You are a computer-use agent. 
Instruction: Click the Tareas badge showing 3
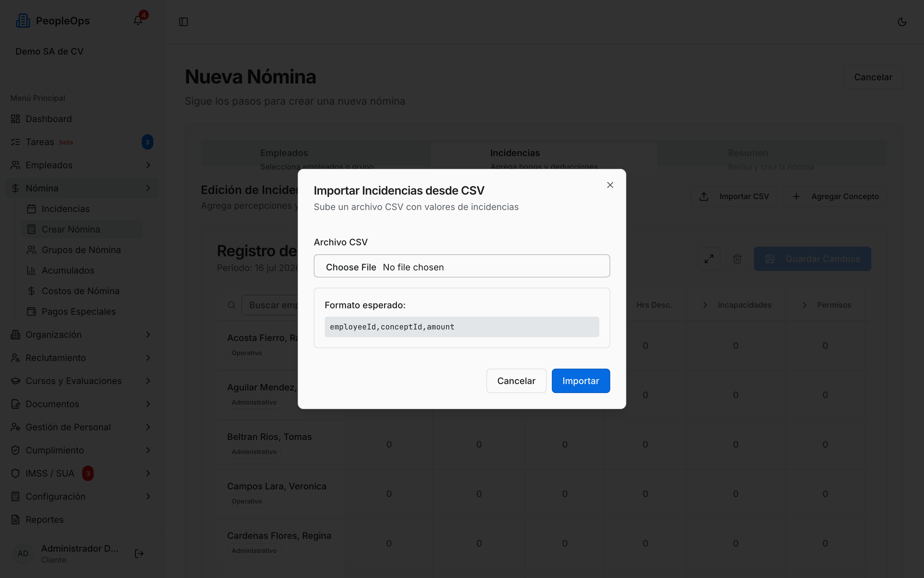coord(147,142)
